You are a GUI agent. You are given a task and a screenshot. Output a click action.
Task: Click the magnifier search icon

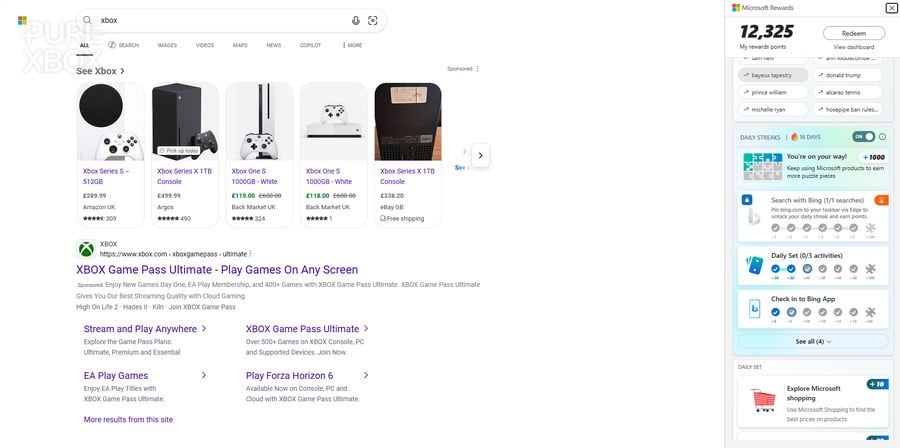[x=87, y=20]
